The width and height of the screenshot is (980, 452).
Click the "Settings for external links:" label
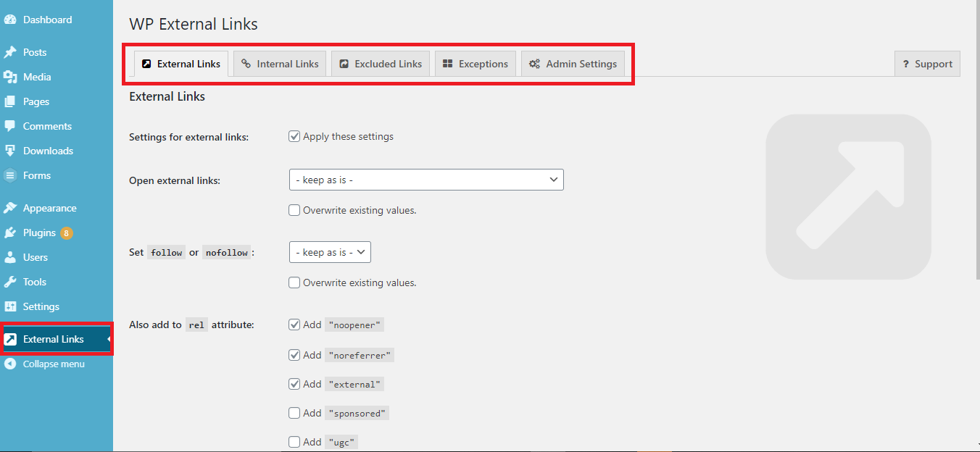[188, 137]
